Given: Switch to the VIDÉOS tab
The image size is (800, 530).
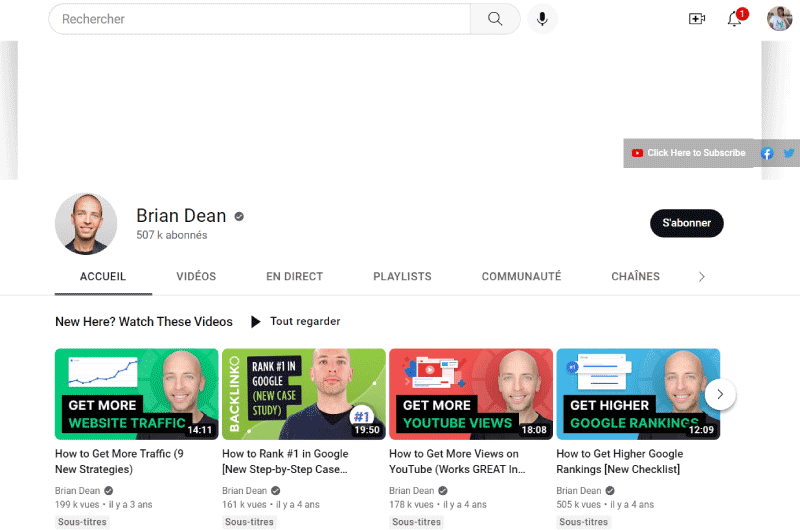Looking at the screenshot, I should (196, 277).
